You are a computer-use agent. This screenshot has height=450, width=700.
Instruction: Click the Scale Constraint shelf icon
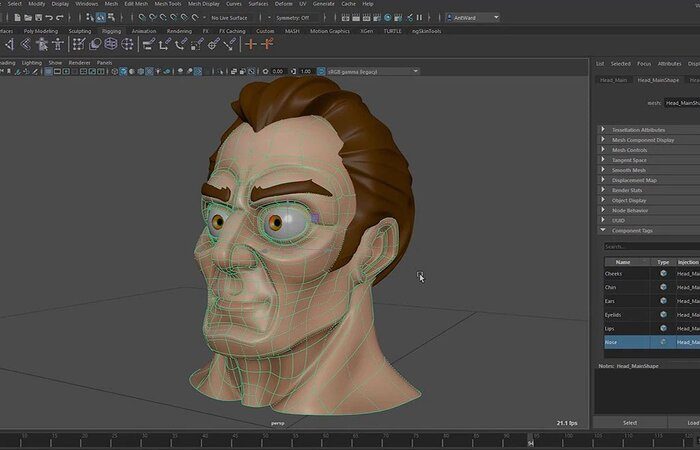tap(197, 44)
